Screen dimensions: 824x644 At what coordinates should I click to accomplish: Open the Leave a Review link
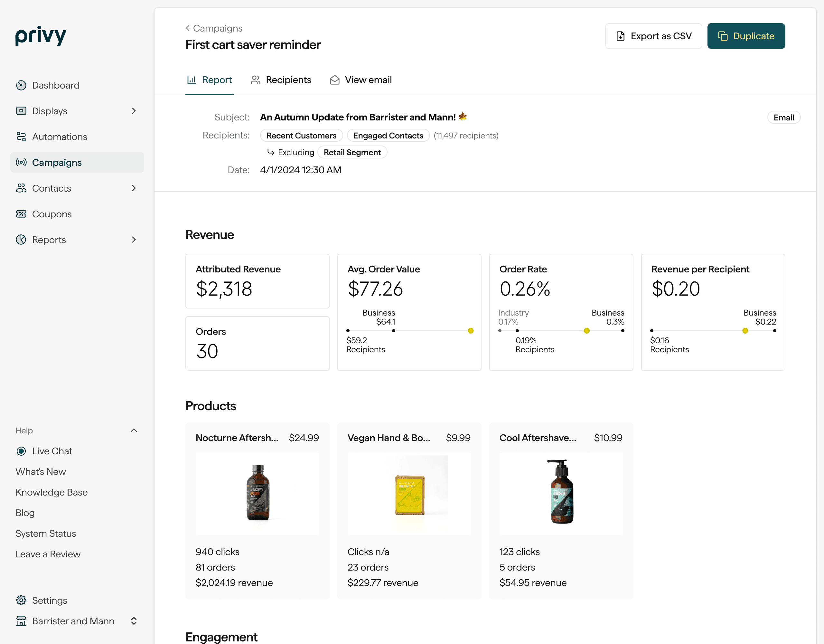pos(48,554)
